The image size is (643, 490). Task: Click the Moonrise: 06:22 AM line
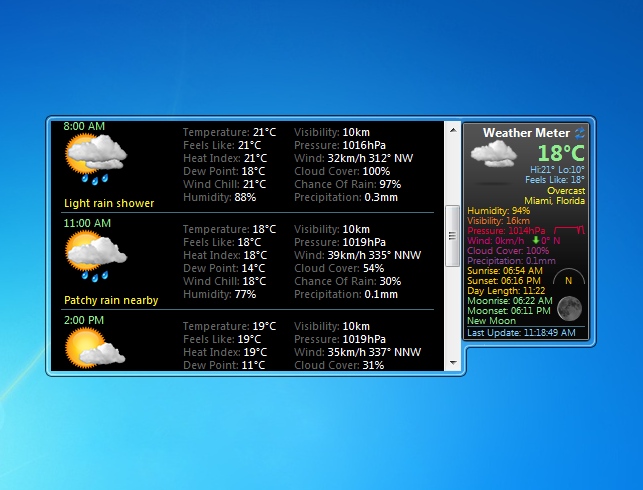tap(510, 301)
